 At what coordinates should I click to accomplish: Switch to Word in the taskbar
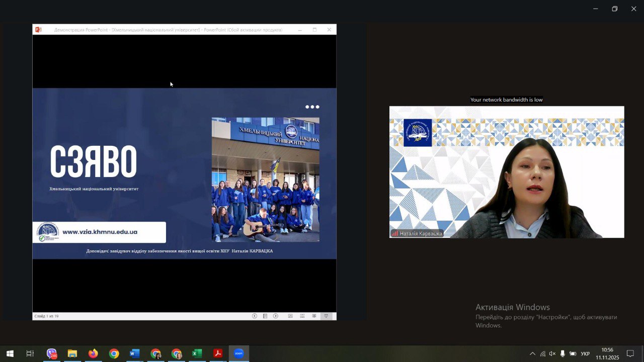click(134, 354)
